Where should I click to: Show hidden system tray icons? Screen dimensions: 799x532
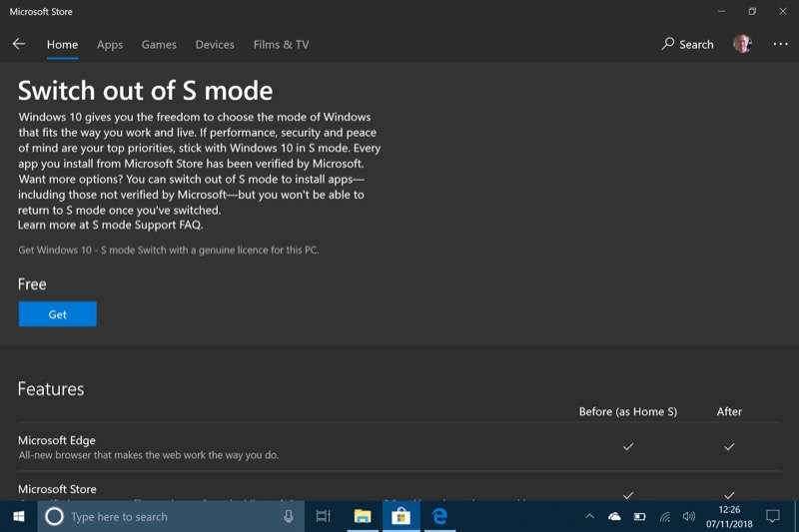[x=589, y=516]
